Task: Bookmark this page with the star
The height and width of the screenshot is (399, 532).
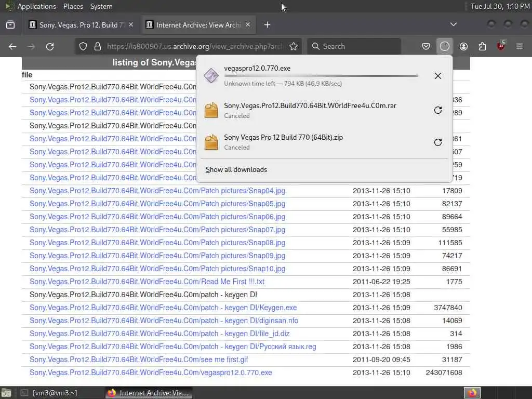Action: (294, 46)
